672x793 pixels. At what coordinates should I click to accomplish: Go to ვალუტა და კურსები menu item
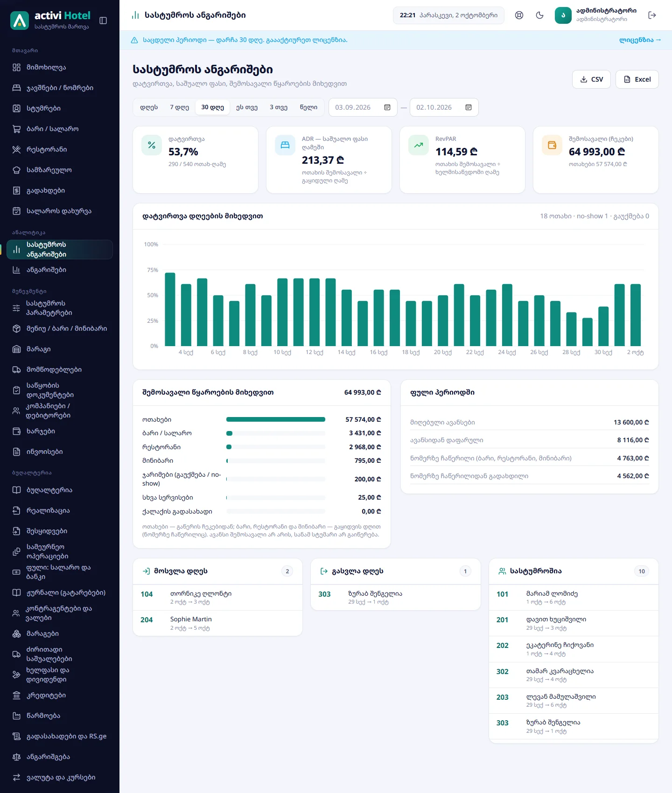[x=60, y=777]
